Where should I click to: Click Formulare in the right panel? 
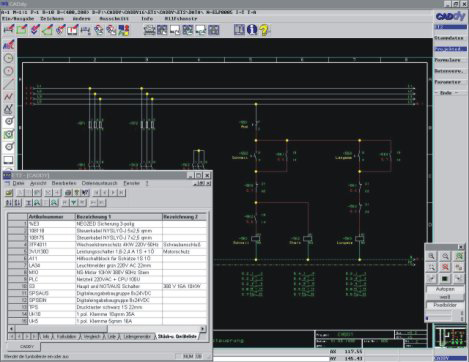pos(447,60)
